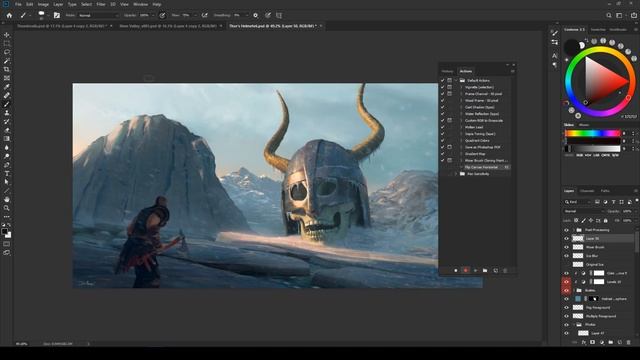
Task: Click the red Record button in Actions panel
Action: (466, 270)
